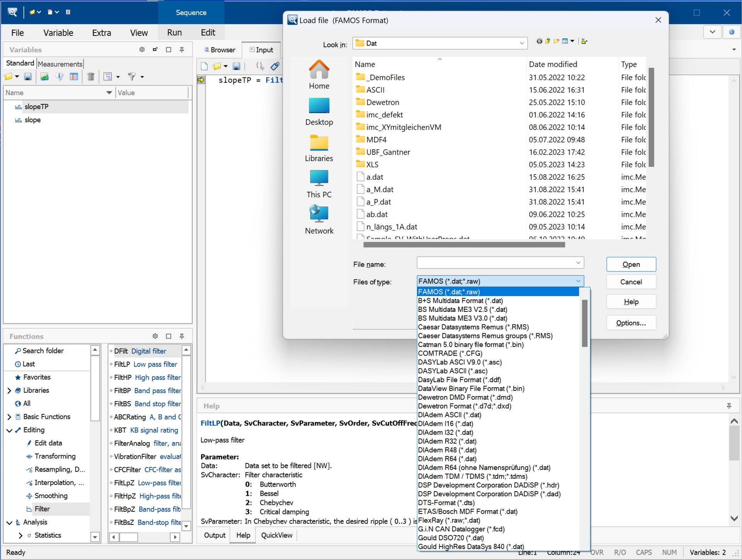
Task: Expand the Libraries tree node
Action: click(x=9, y=390)
